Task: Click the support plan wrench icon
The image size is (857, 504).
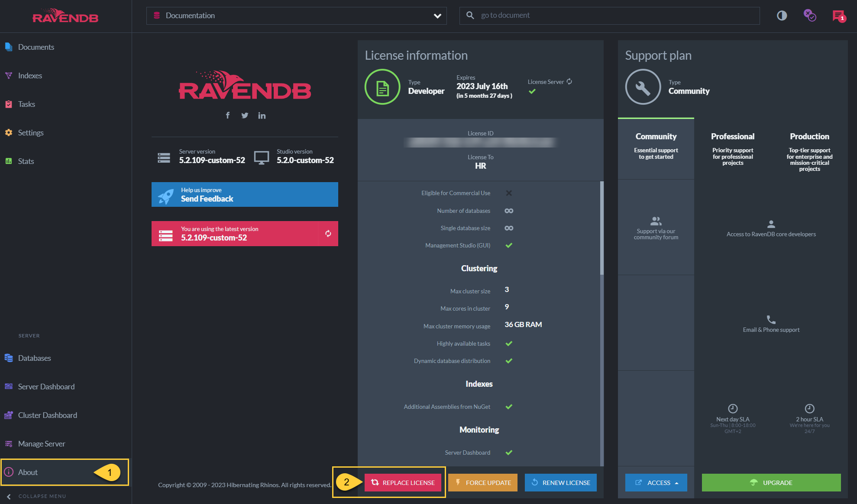Action: point(643,87)
